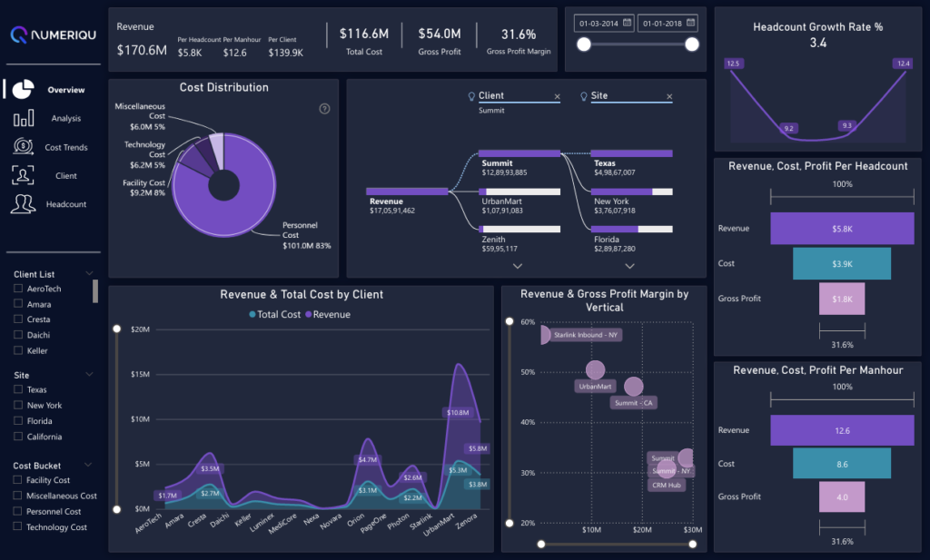This screenshot has width=930, height=560.
Task: Click the date range slider's right handle
Action: (692, 44)
